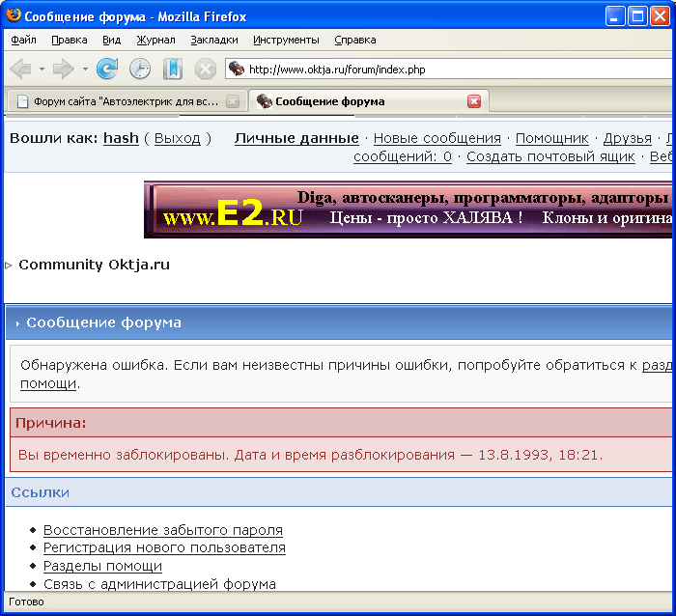Viewport: 676px width, 616px height.
Task: Click Создать почтовый ящик link
Action: click(550, 156)
